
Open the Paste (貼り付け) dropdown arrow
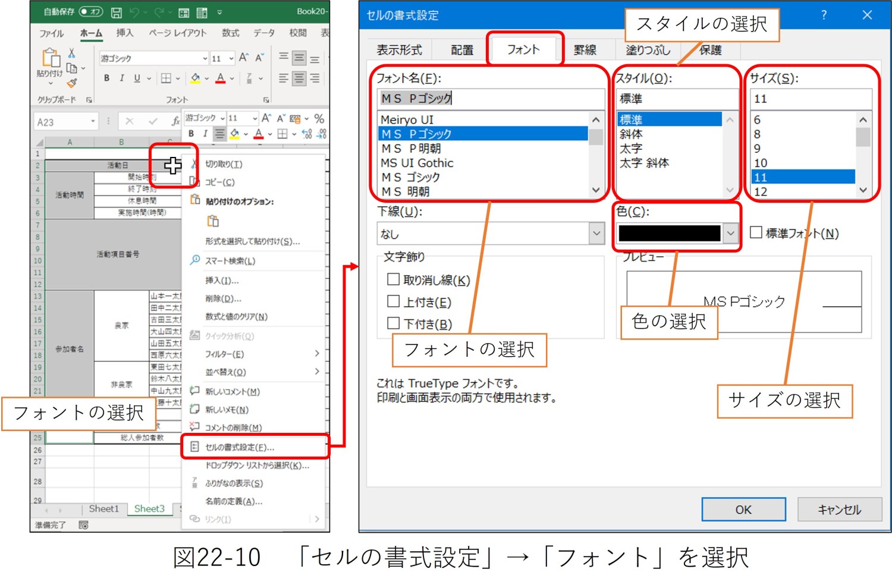(50, 84)
